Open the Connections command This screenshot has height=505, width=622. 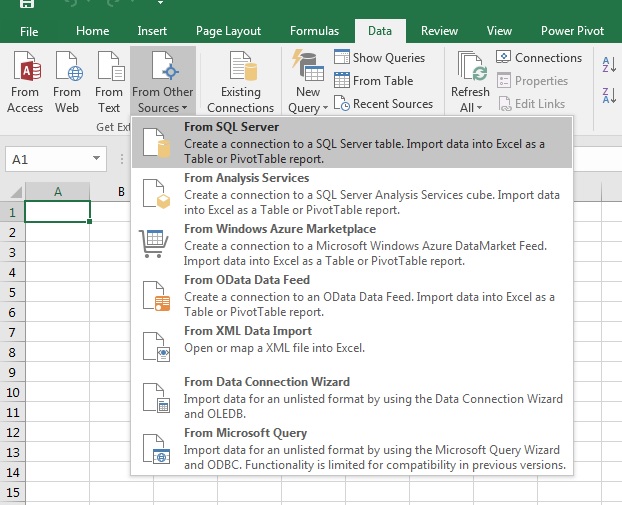pos(539,58)
